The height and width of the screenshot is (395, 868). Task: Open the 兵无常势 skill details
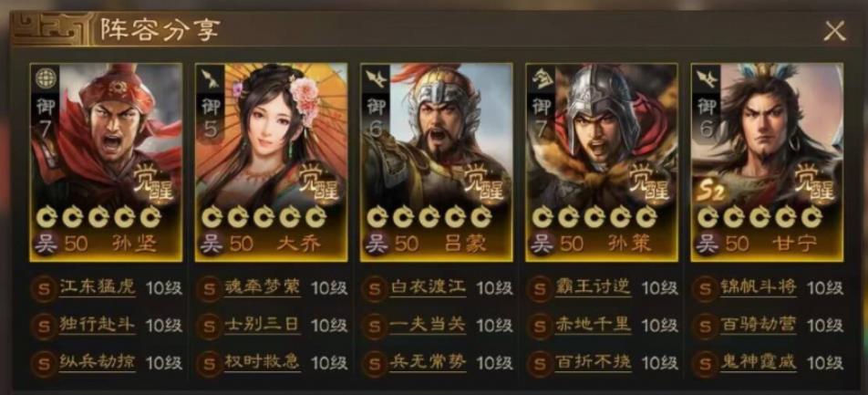point(428,363)
